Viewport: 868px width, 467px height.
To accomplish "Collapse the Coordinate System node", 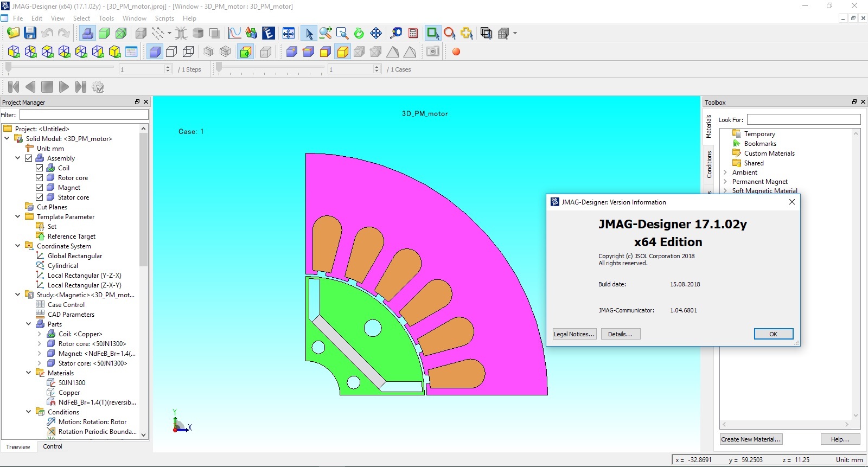I will click(17, 246).
